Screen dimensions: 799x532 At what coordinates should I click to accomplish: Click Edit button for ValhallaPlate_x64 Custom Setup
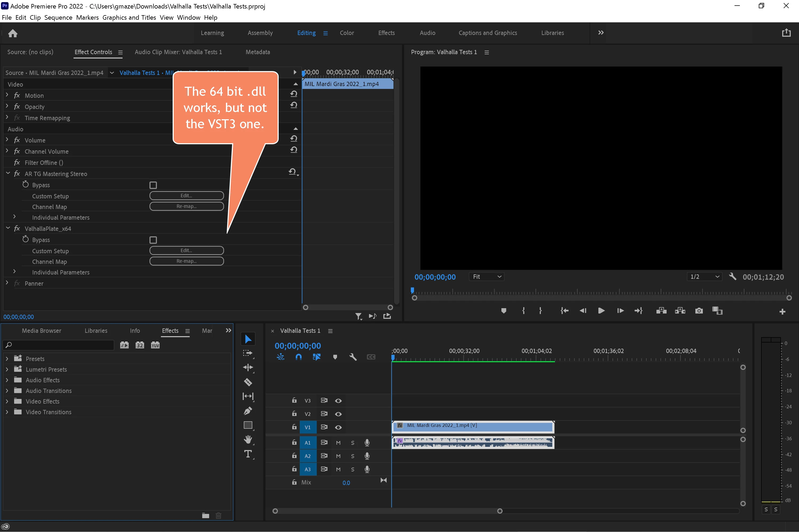(186, 250)
